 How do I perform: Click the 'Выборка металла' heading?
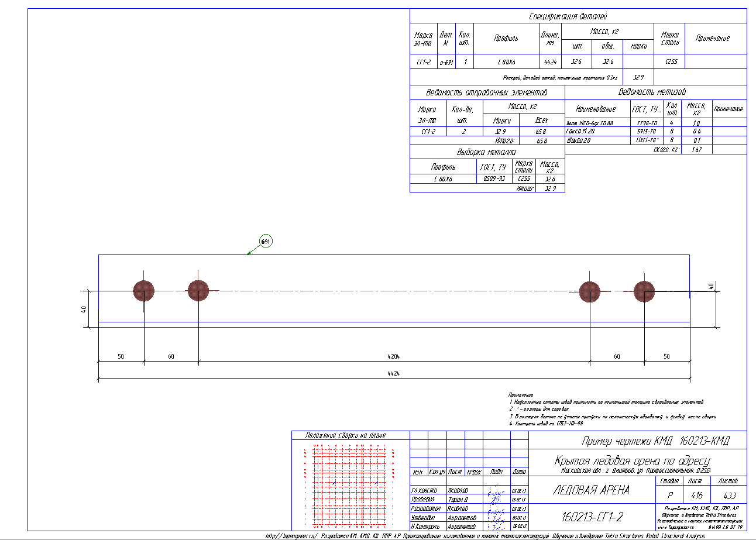(x=487, y=152)
